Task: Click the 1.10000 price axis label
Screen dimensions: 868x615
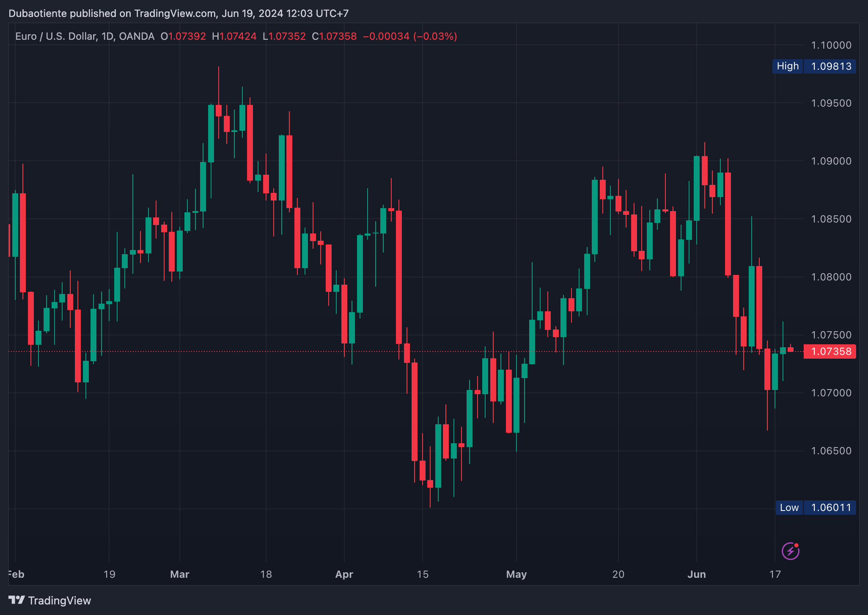Action: click(831, 45)
